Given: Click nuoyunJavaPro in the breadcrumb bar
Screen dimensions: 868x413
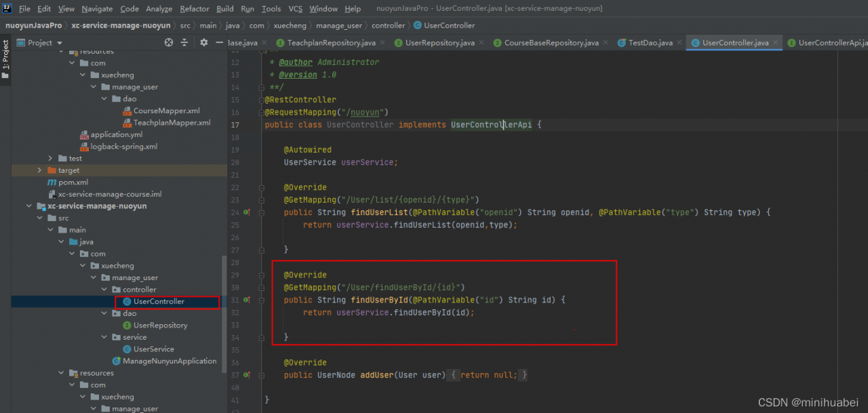Looking at the screenshot, I should click(x=34, y=26).
